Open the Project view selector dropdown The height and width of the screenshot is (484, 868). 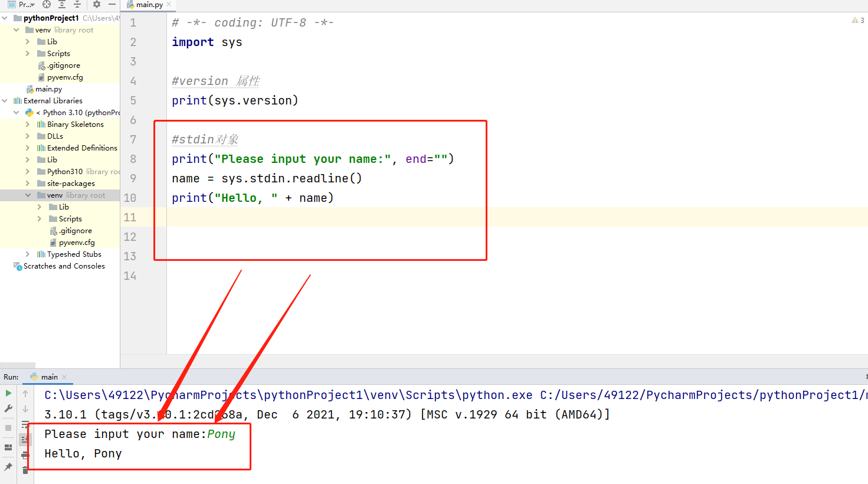pos(21,4)
